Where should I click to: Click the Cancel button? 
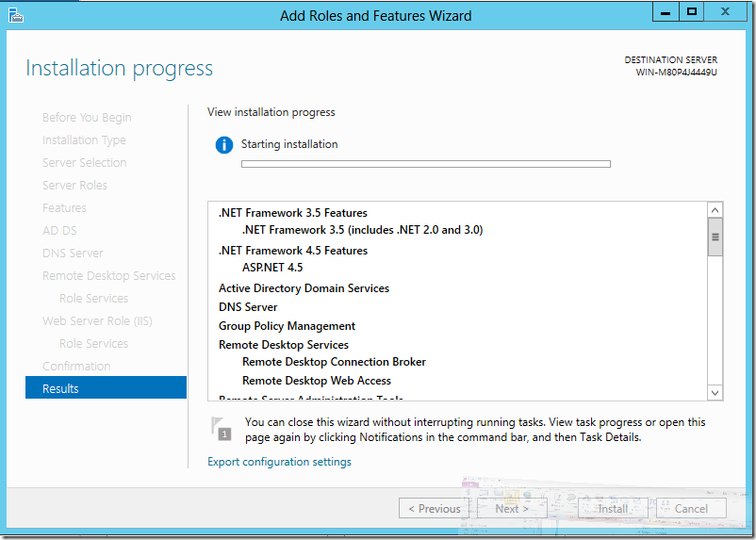[x=691, y=509]
